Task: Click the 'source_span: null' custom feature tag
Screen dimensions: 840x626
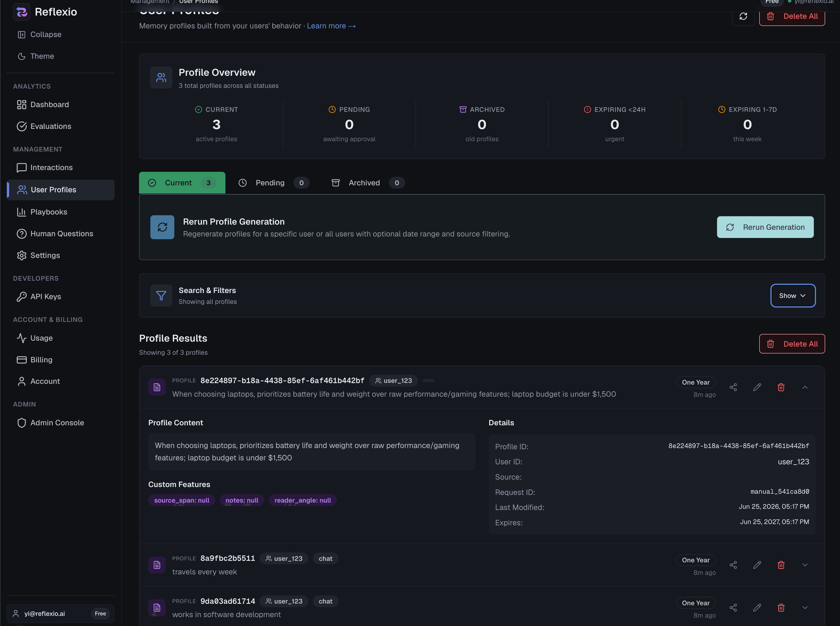Action: pyautogui.click(x=181, y=500)
